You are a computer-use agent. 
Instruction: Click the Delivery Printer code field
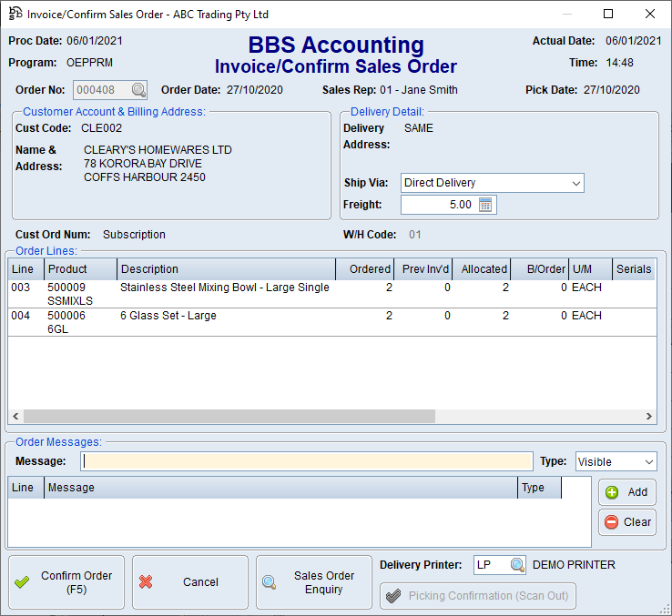[x=490, y=565]
